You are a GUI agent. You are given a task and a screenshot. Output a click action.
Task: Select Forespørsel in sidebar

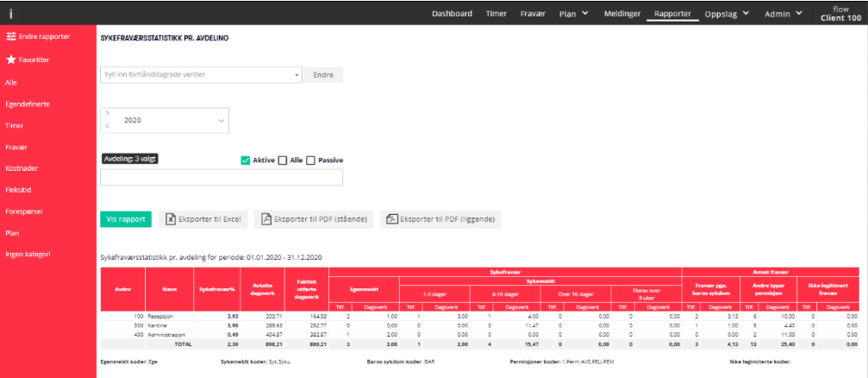click(x=24, y=211)
